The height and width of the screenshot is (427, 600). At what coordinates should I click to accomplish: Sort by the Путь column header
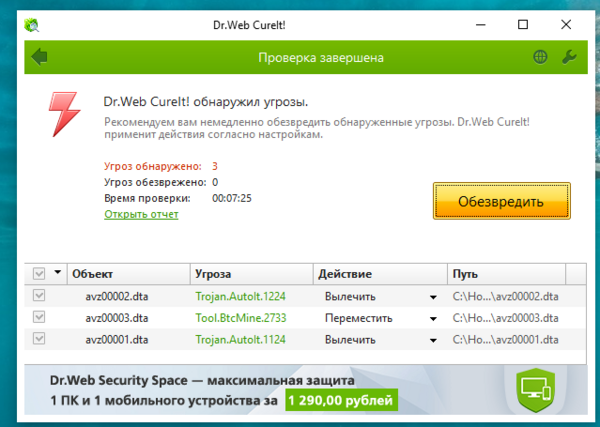(506, 274)
